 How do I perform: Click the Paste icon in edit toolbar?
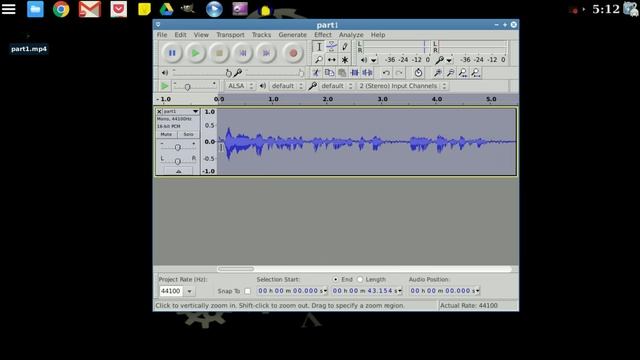(x=342, y=73)
